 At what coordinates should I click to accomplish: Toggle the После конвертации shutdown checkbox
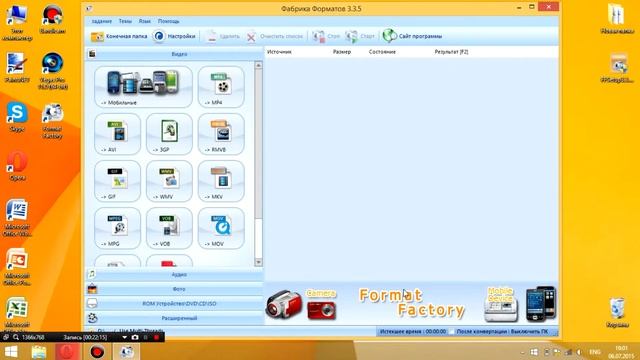pos(451,331)
